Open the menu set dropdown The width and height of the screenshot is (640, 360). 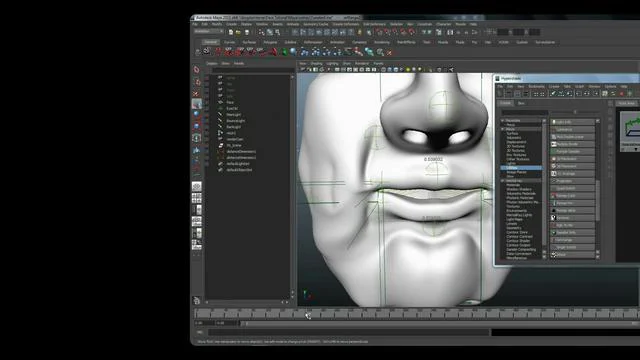click(209, 31)
